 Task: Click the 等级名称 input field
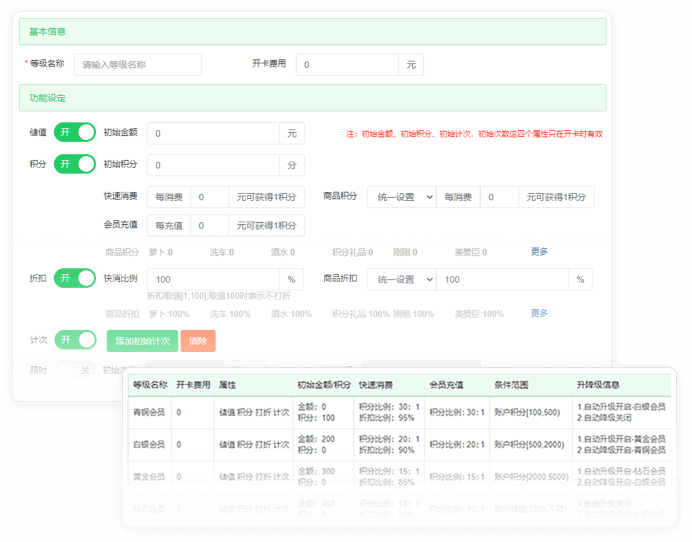click(138, 65)
